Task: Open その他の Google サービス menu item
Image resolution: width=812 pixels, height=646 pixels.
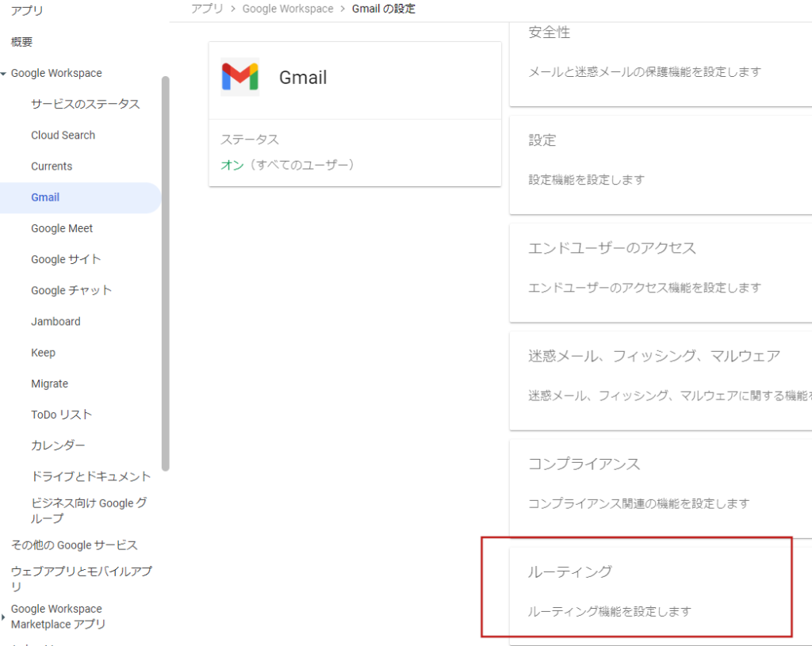Action: tap(74, 545)
